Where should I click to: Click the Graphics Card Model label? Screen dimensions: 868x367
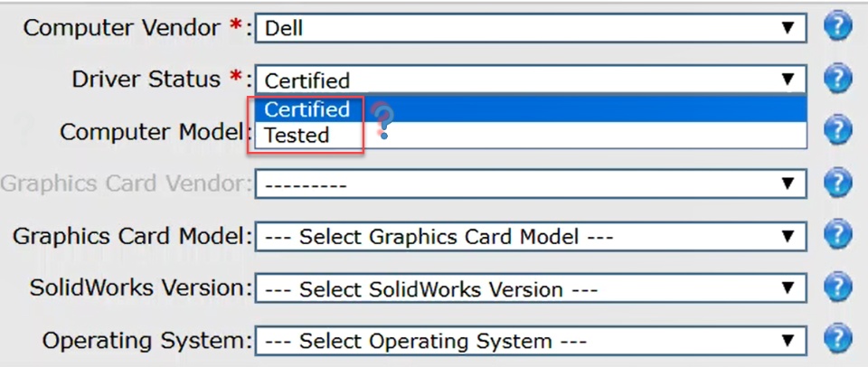[129, 237]
